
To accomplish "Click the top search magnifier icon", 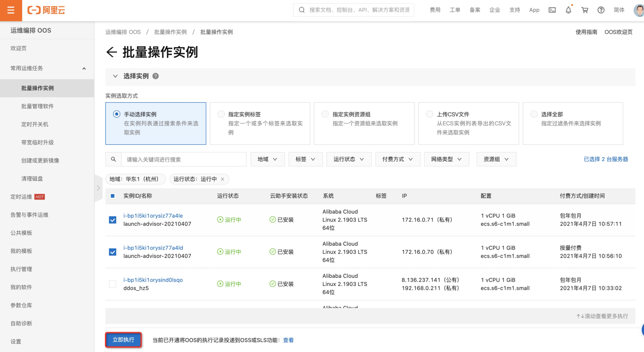I will coord(302,10).
